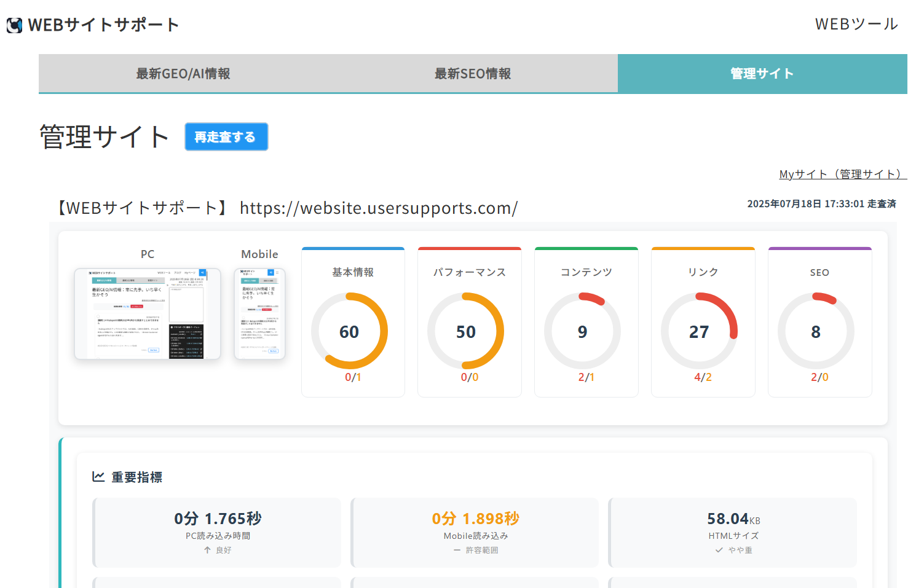Open the 最新GEO/AI情報 tab
This screenshot has width=908, height=588.
click(x=183, y=74)
